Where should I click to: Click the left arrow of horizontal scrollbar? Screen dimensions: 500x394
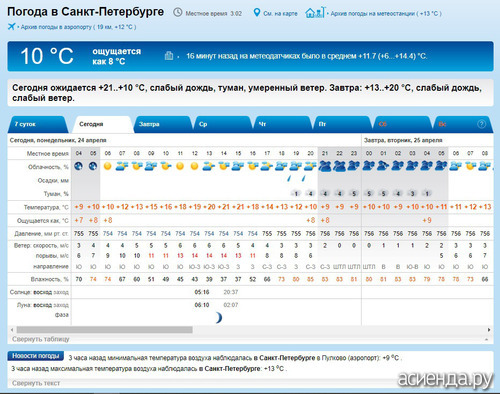click(x=12, y=330)
